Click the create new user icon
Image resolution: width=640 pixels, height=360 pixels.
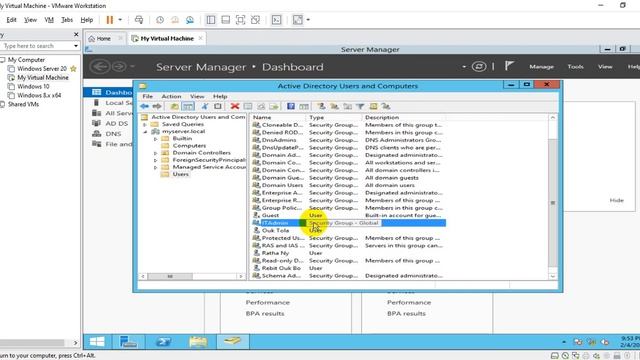pyautogui.click(x=321, y=106)
